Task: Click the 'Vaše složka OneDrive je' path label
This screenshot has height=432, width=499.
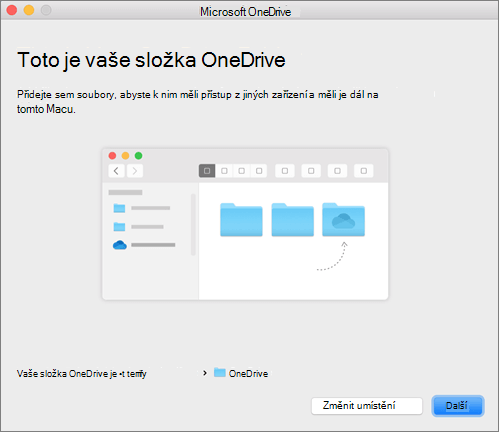Action: (82, 374)
